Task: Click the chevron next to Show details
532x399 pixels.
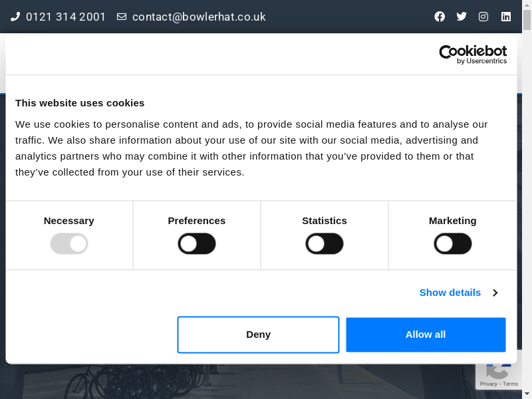Action: click(x=495, y=293)
